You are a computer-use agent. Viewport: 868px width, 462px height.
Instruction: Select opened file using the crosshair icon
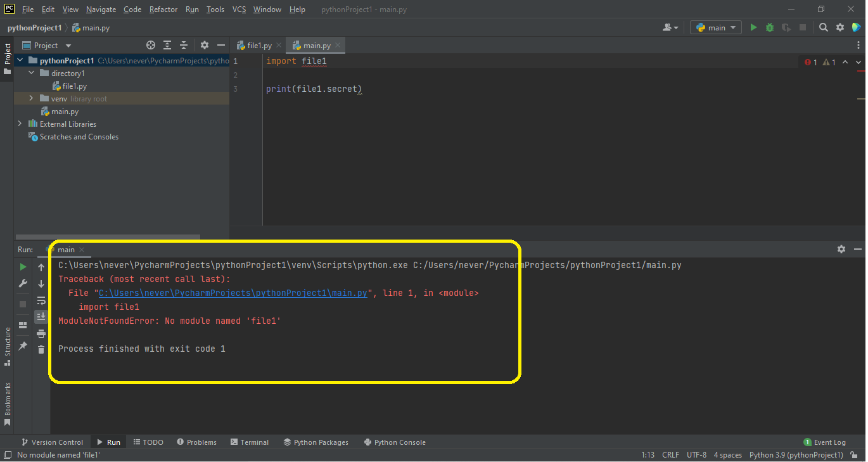[151, 45]
